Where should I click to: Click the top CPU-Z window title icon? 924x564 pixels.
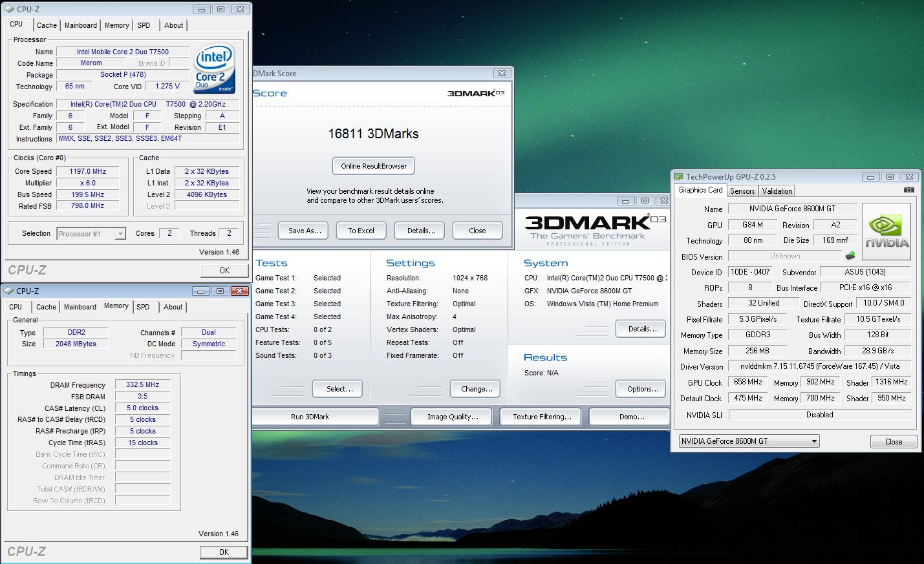click(x=9, y=10)
